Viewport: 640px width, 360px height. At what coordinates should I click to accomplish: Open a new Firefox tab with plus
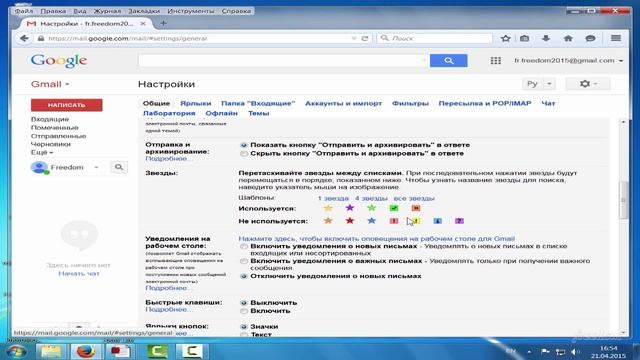click(x=163, y=23)
